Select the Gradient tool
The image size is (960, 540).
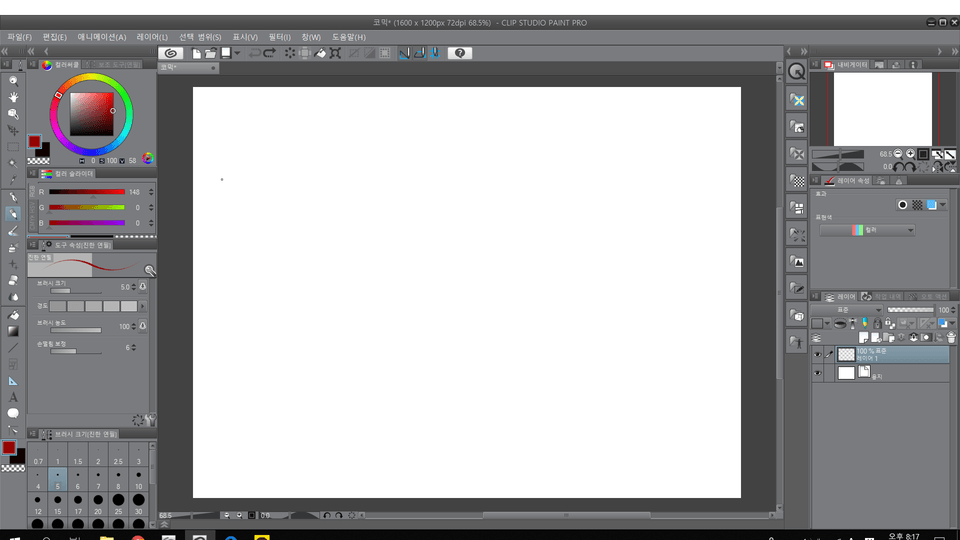pos(13,331)
